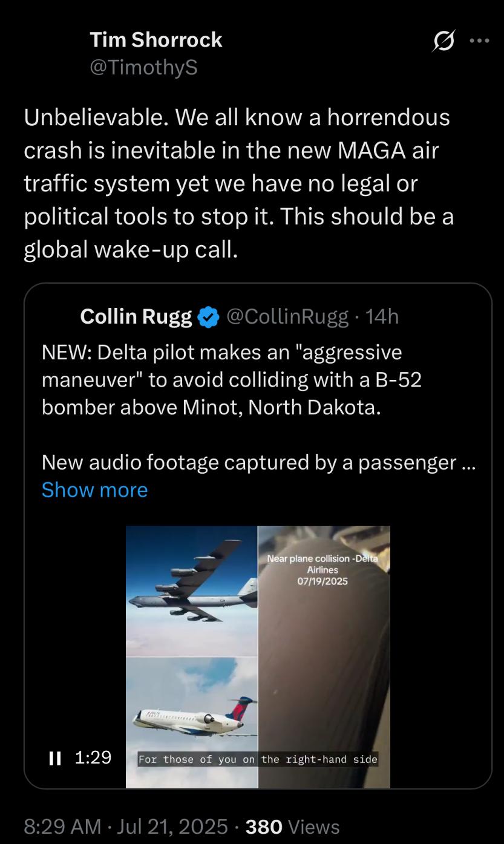Click the 1:29 video time indicator

click(93, 757)
